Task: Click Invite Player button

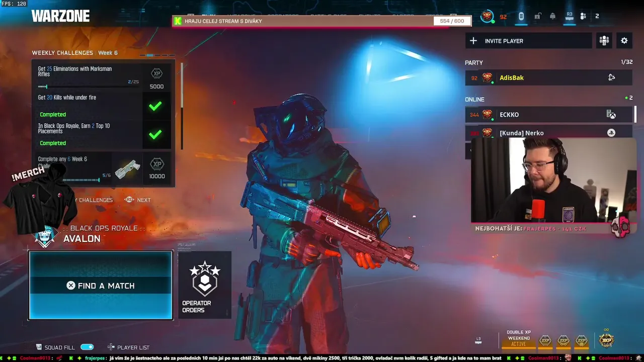Action: point(528,41)
